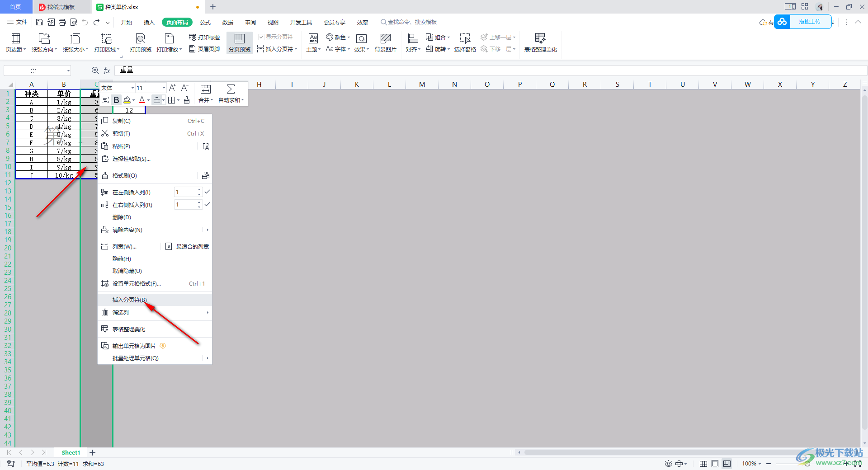Switch to page break preview in status bar
The width and height of the screenshot is (868, 470).
(727, 464)
